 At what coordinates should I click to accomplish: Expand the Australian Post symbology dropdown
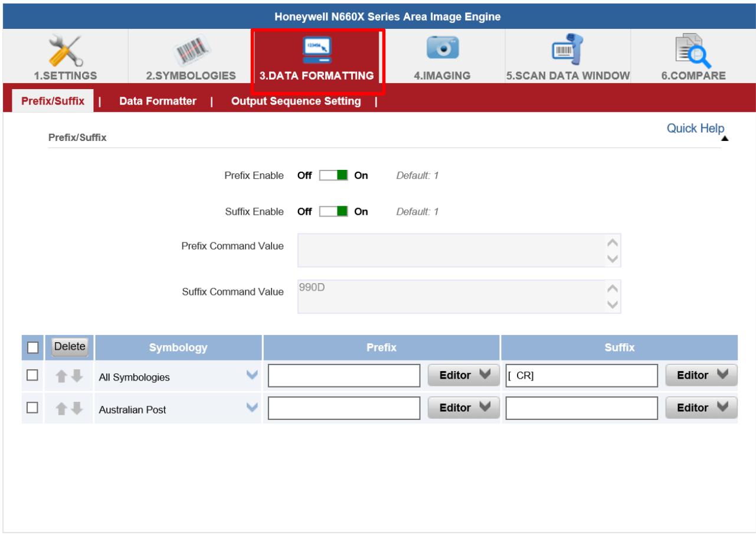point(253,408)
